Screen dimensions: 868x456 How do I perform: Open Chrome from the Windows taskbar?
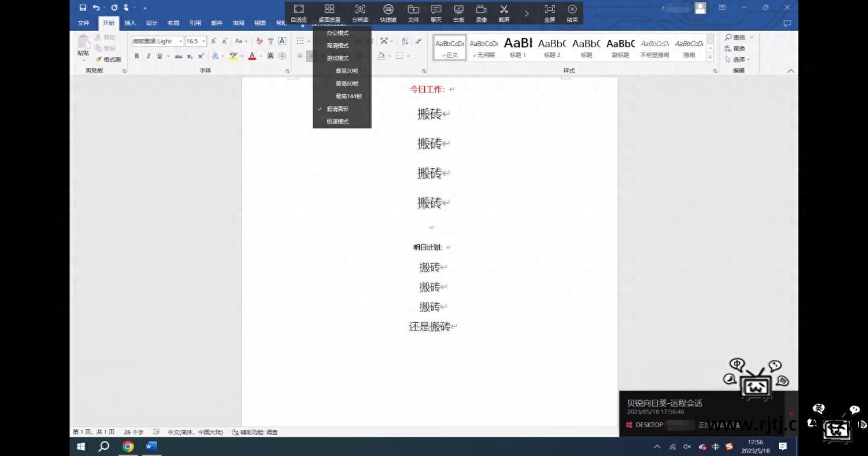click(127, 446)
